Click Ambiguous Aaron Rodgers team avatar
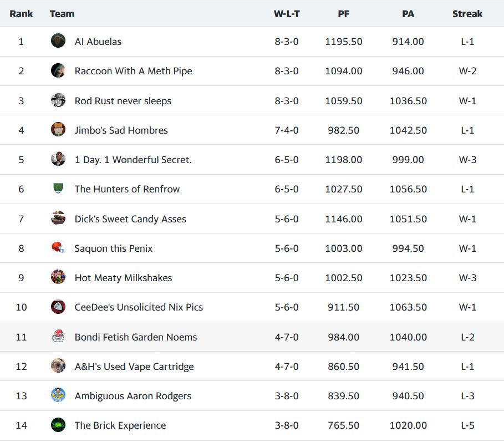The height and width of the screenshot is (442, 504). [58, 395]
